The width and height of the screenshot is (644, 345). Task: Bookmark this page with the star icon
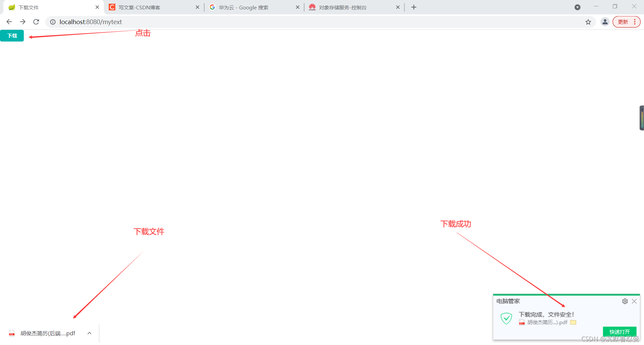588,22
